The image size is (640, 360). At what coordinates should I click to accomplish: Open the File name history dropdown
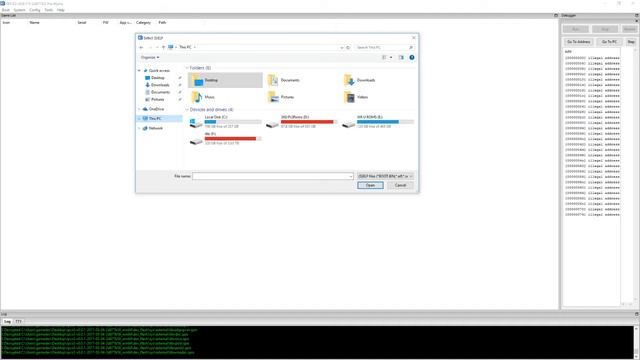[351, 176]
